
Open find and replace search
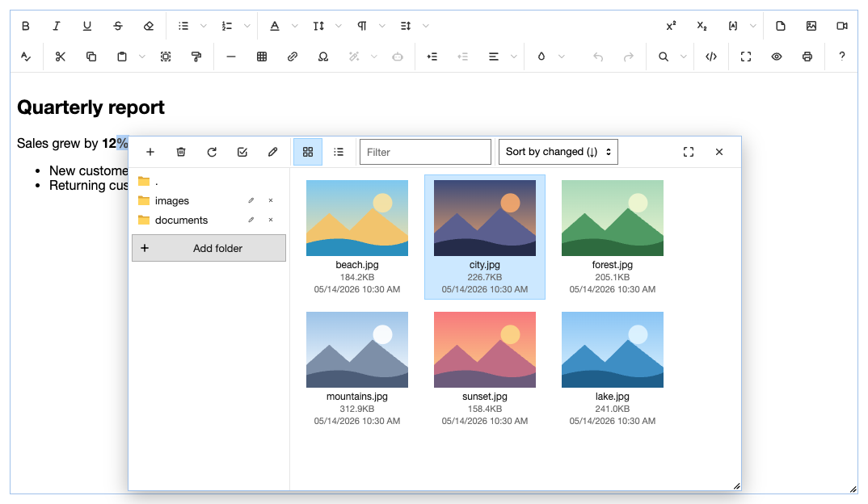pyautogui.click(x=664, y=57)
